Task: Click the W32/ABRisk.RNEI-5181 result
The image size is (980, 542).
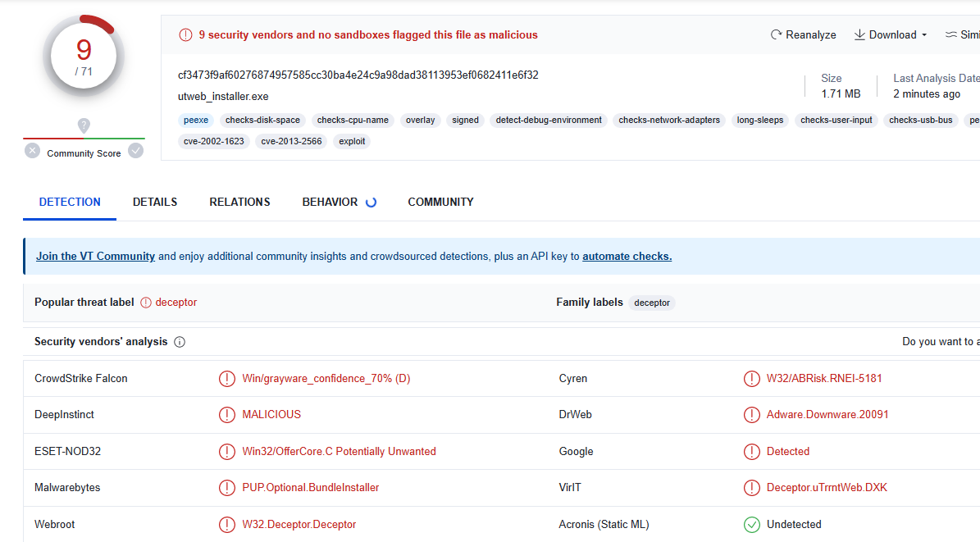Action: point(824,378)
